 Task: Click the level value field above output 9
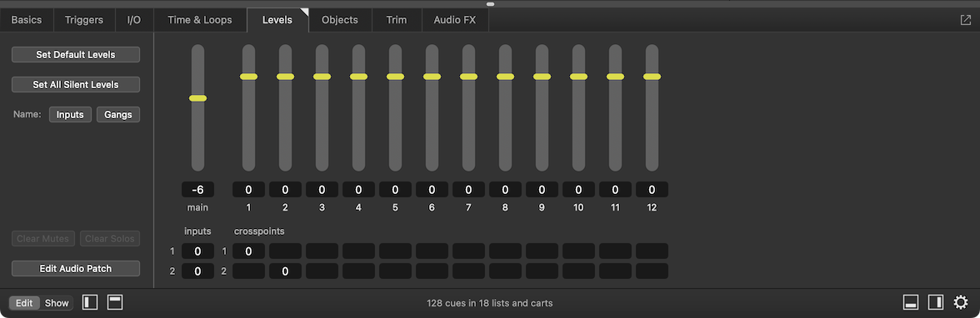542,189
